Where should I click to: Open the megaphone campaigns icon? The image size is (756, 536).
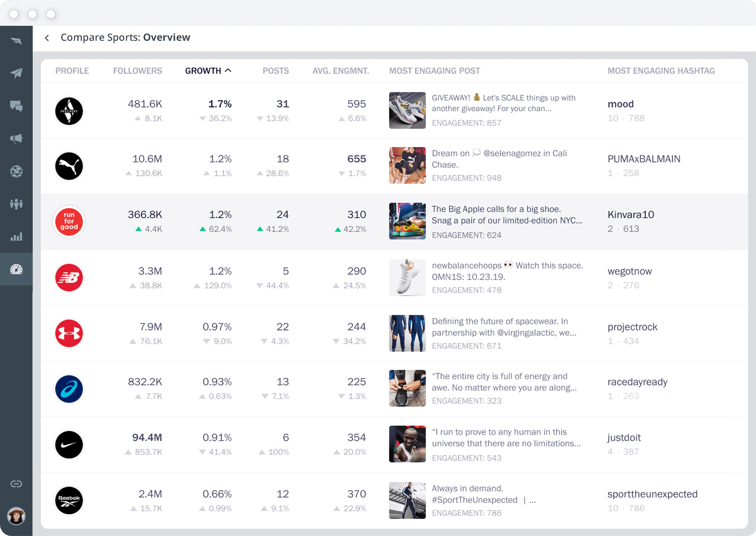16,139
